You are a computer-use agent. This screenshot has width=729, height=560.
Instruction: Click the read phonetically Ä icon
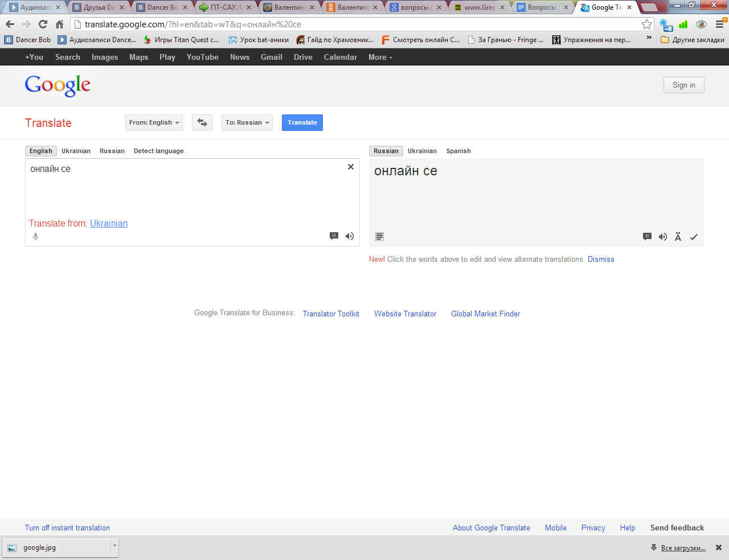point(678,237)
